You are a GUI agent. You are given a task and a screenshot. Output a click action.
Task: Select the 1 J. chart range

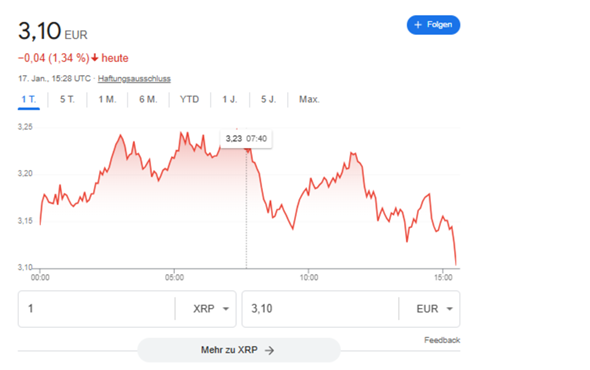coord(230,99)
